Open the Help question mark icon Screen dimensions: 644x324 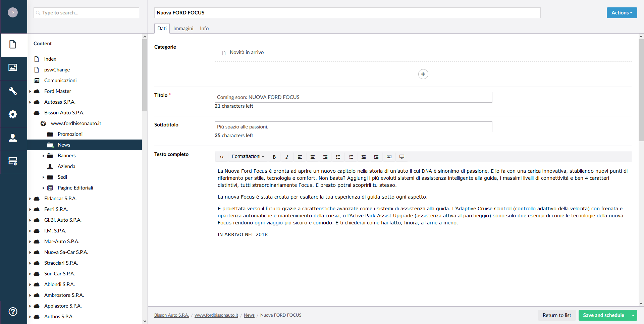(x=13, y=312)
